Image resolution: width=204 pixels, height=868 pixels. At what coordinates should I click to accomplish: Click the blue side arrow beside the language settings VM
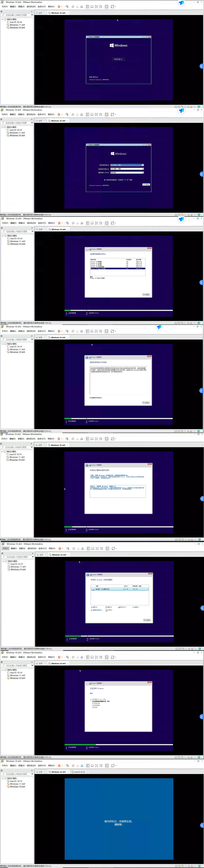202,174
